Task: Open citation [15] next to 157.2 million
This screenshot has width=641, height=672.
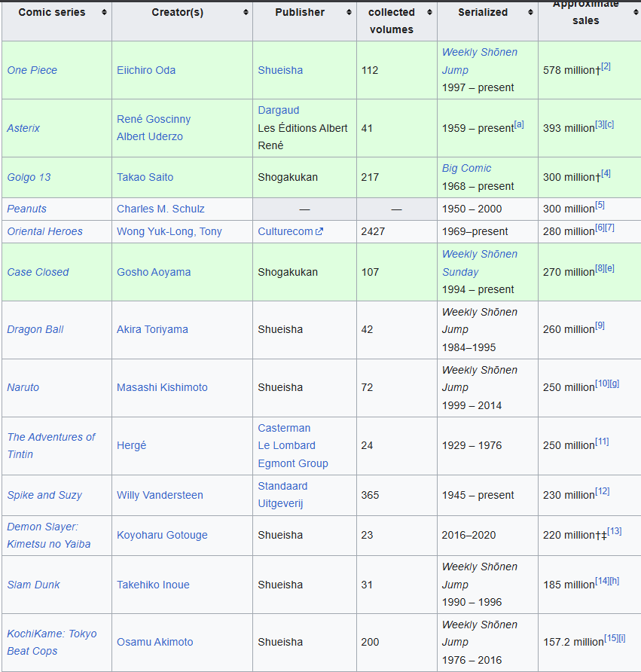Action: click(612, 638)
